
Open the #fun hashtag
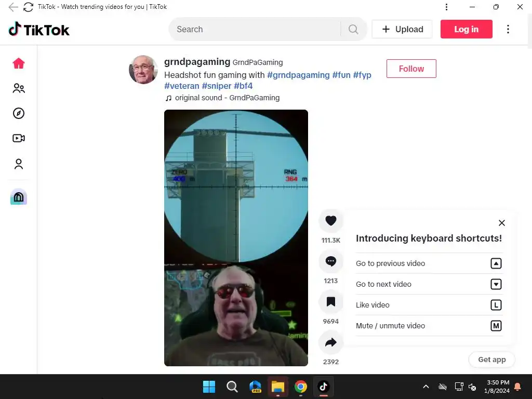click(341, 75)
